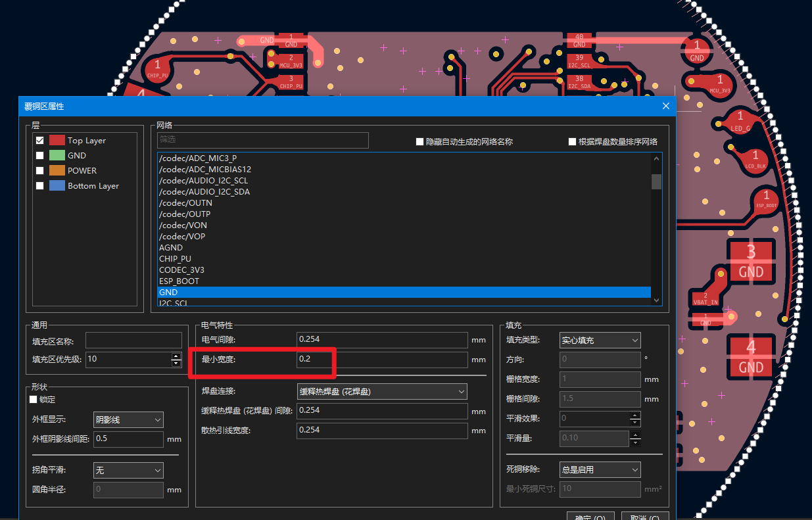Click the 外框阴影线间距 field
The image size is (812, 520).
128,438
